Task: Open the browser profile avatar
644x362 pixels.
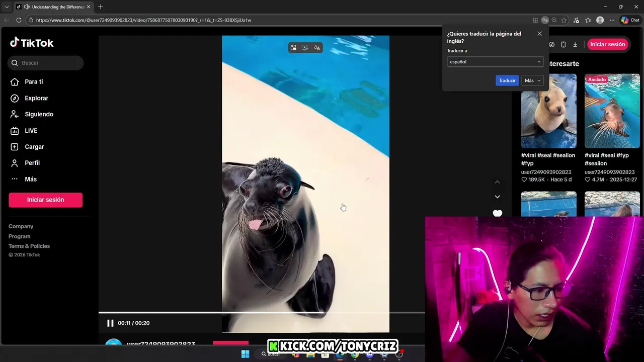Action: (x=600, y=20)
